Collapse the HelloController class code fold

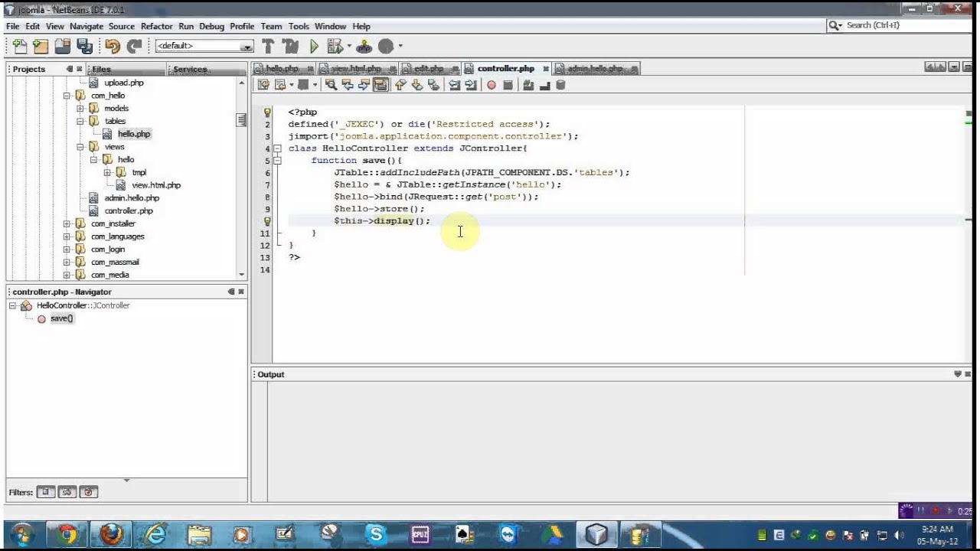[277, 148]
